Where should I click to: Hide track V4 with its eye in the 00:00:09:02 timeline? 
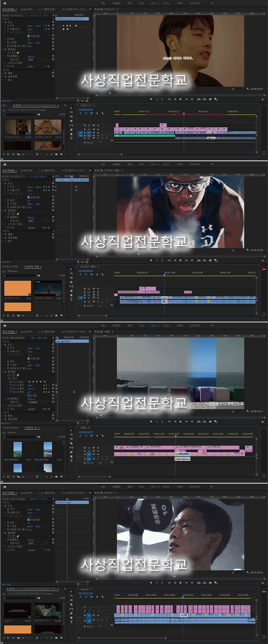98,289
